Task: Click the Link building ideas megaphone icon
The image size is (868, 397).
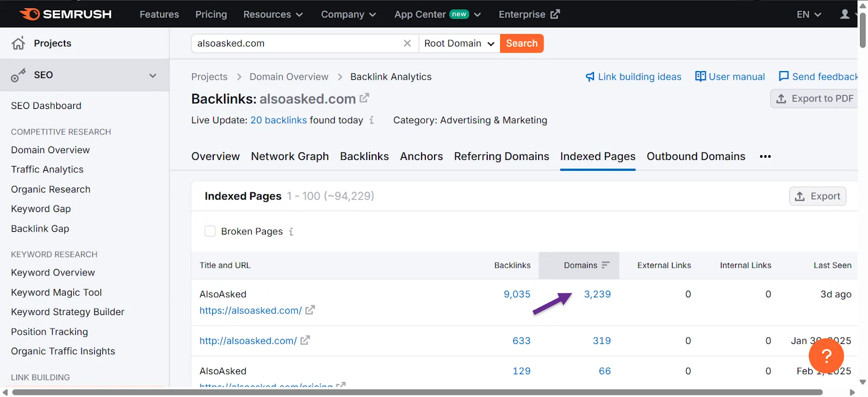Action: [590, 77]
